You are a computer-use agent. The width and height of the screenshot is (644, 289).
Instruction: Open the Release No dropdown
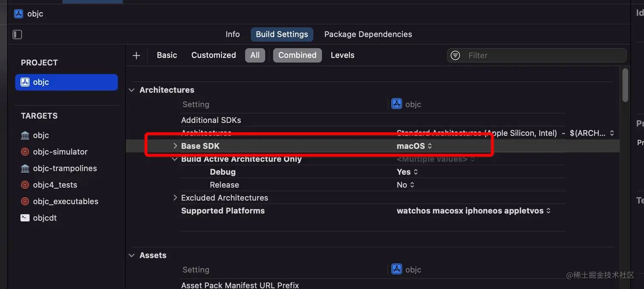point(405,185)
